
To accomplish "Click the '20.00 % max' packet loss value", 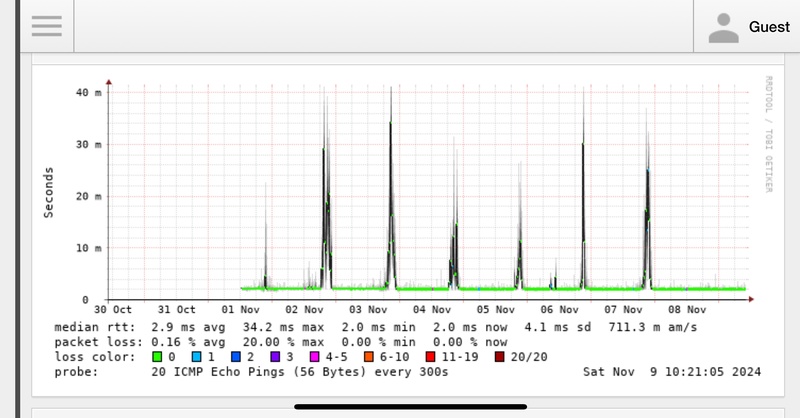I will coord(283,342).
